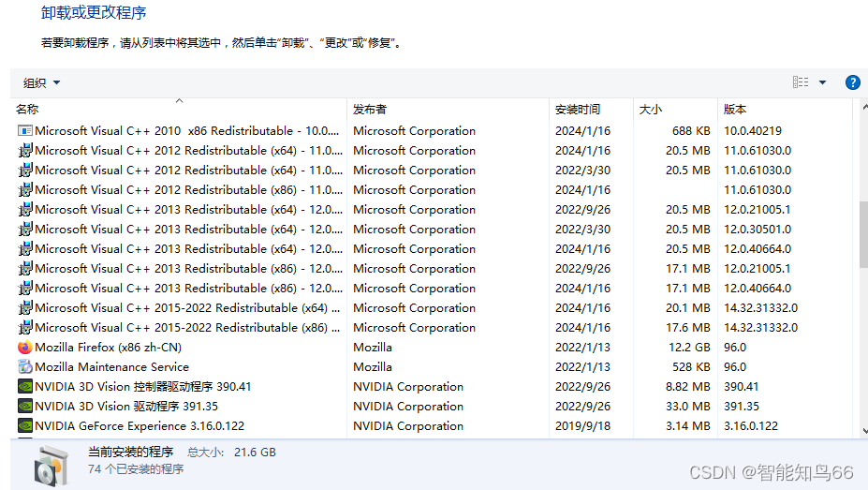
Task: Click the 688 KB size cell
Action: coord(691,130)
